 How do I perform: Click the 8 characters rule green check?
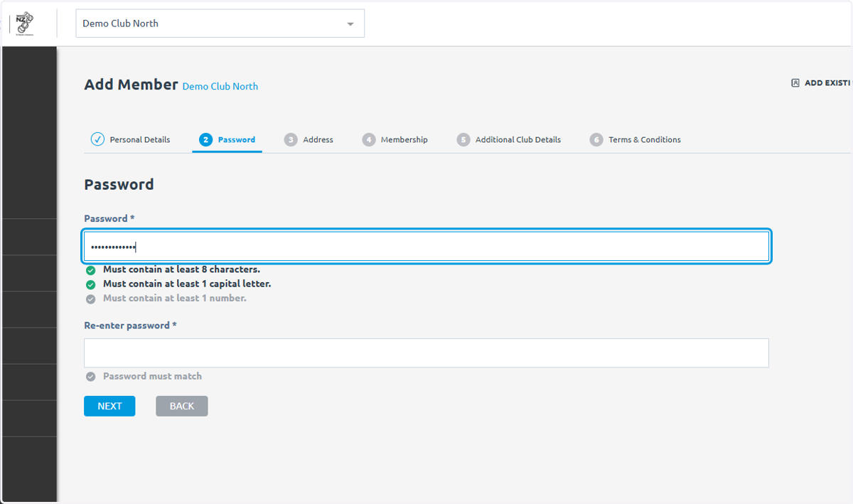(90, 270)
